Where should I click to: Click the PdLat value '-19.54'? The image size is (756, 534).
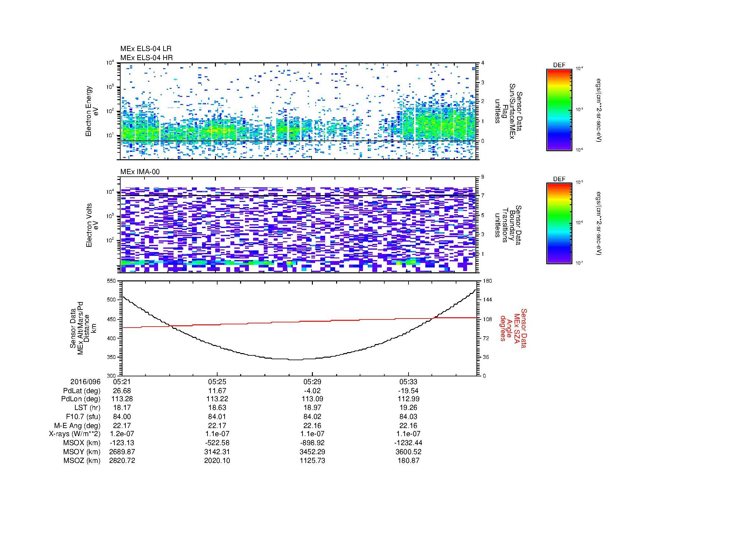[x=408, y=391]
